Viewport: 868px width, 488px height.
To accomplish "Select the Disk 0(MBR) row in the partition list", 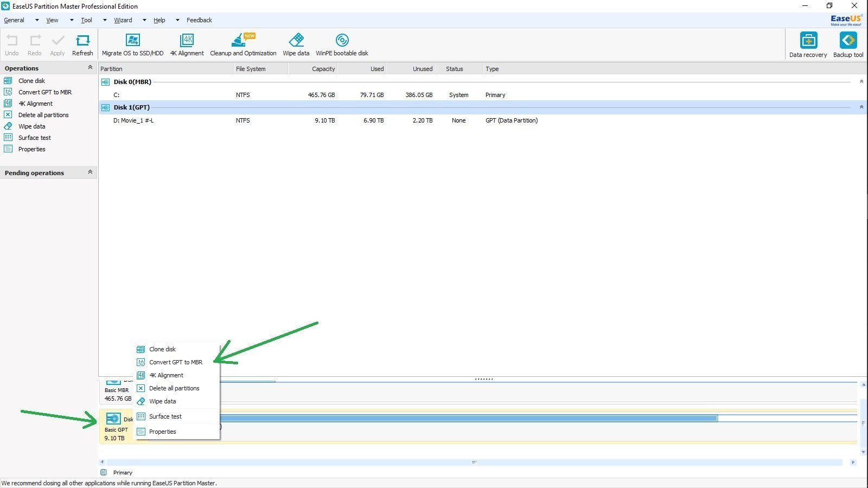I will point(482,82).
